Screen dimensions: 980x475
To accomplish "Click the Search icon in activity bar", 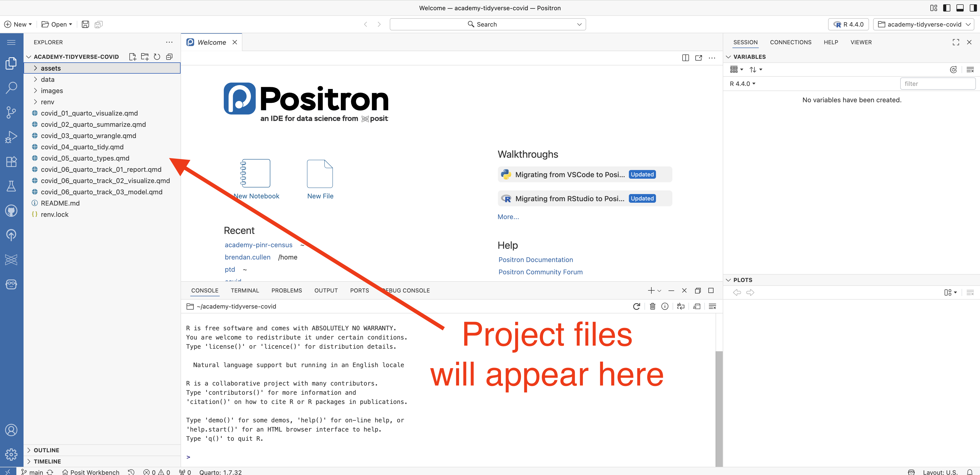I will [11, 87].
